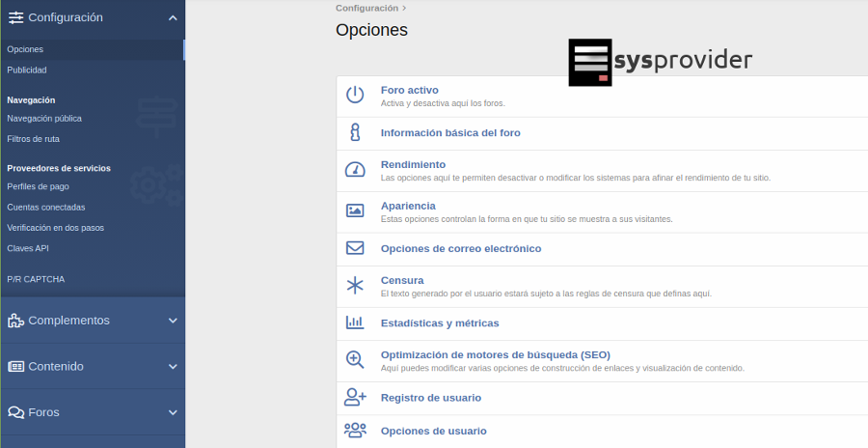Go to Claves API in sidebar
Screen dimensions: 868x448
(28, 248)
